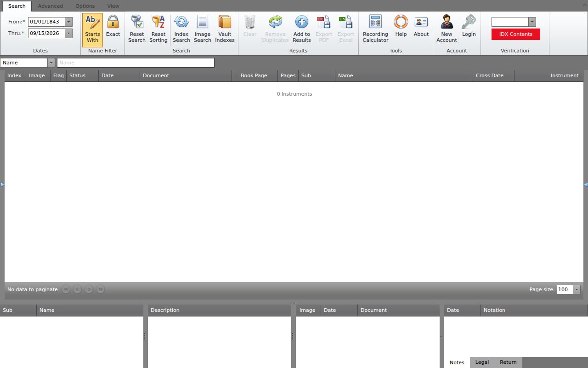Open Image Search

click(x=203, y=30)
